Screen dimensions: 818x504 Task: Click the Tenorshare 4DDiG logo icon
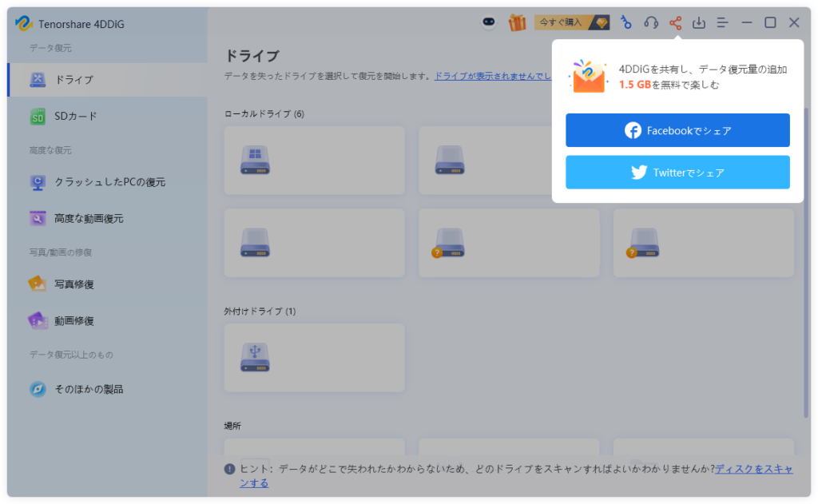point(23,23)
